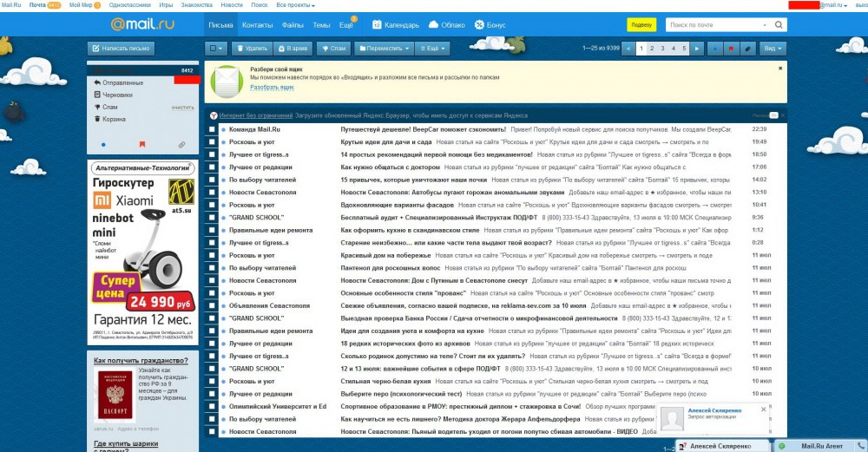The image size is (868, 452).
Task: Click the phone icon near Mail.Ru Агент
Action: click(861, 445)
